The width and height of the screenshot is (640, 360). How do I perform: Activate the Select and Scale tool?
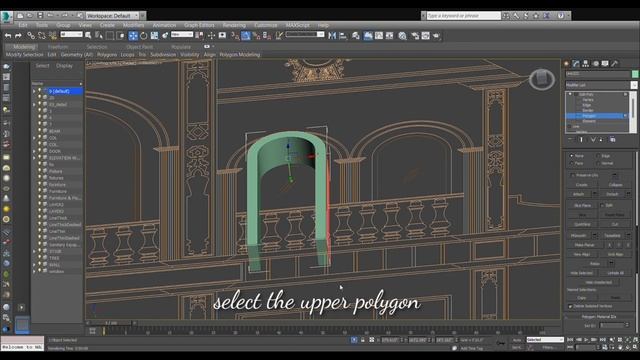[x=154, y=36]
